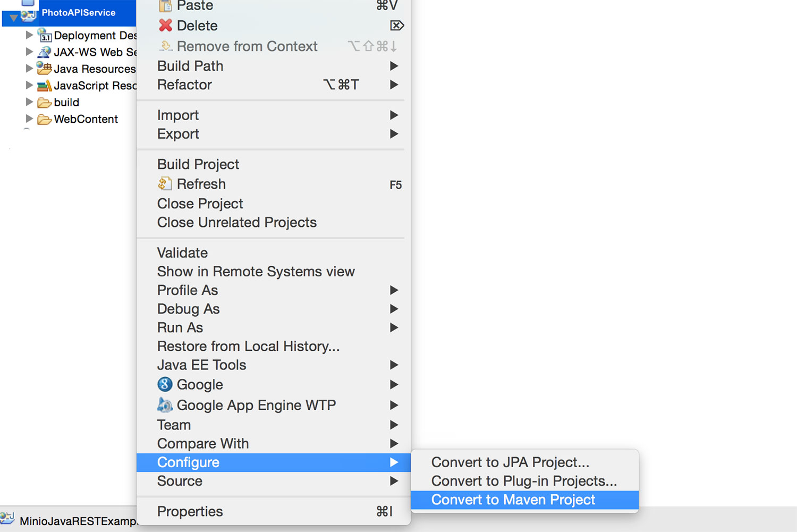
Task: Click Close Unrelated Projects
Action: tap(236, 222)
